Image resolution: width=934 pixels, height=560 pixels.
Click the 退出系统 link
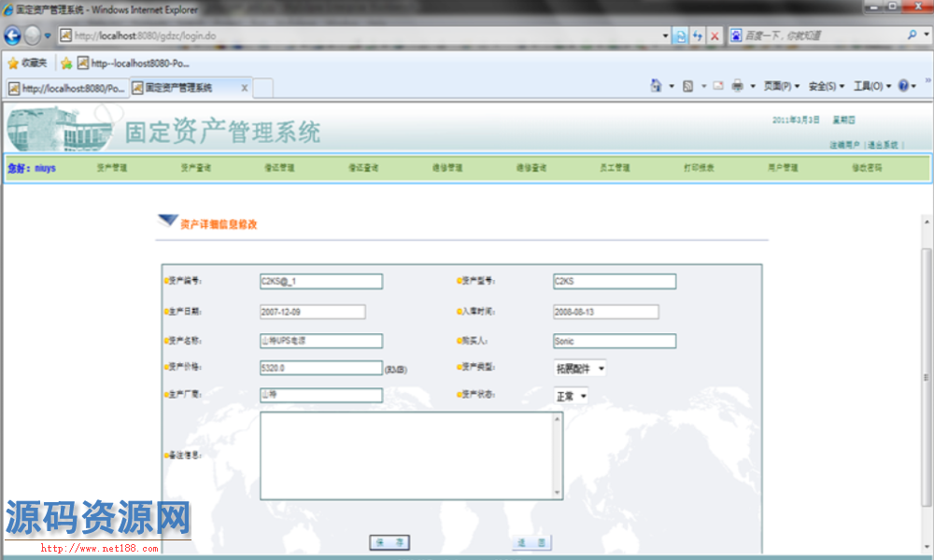click(x=883, y=146)
